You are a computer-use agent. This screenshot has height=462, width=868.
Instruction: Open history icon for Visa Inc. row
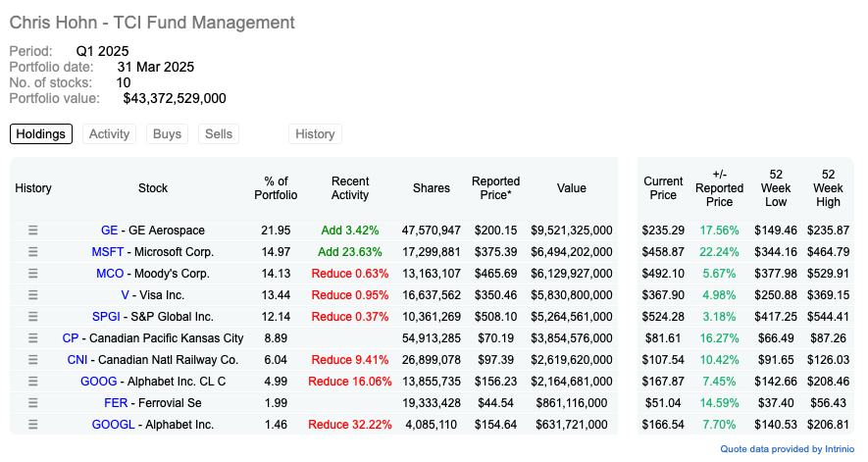click(x=33, y=295)
